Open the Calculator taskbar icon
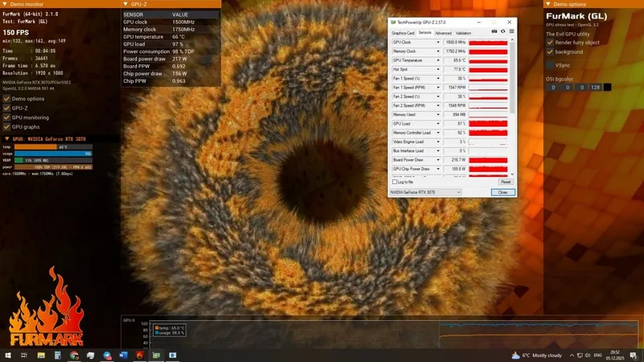This screenshot has width=644, height=362. 57,355
